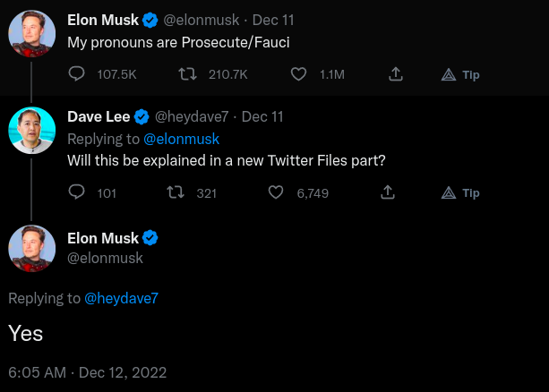The width and height of the screenshot is (549, 392).
Task: Click Elon Musk's avatar on the Yes reply
Action: tap(32, 248)
